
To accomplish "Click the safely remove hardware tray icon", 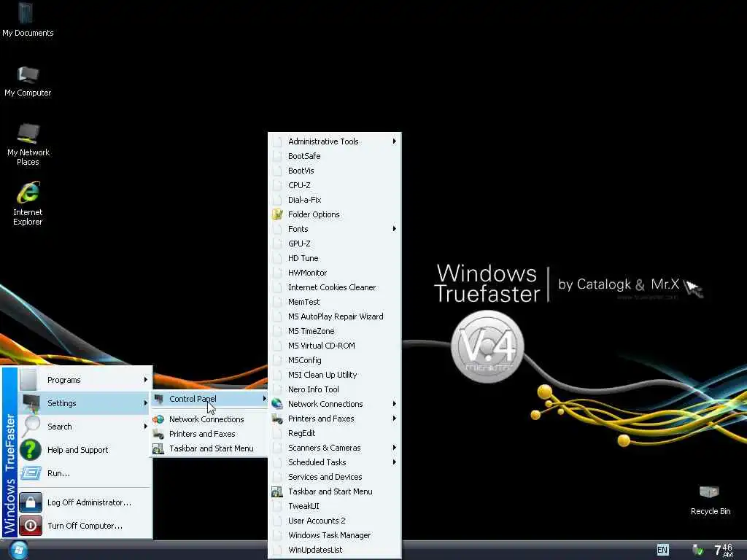I will [x=697, y=550].
